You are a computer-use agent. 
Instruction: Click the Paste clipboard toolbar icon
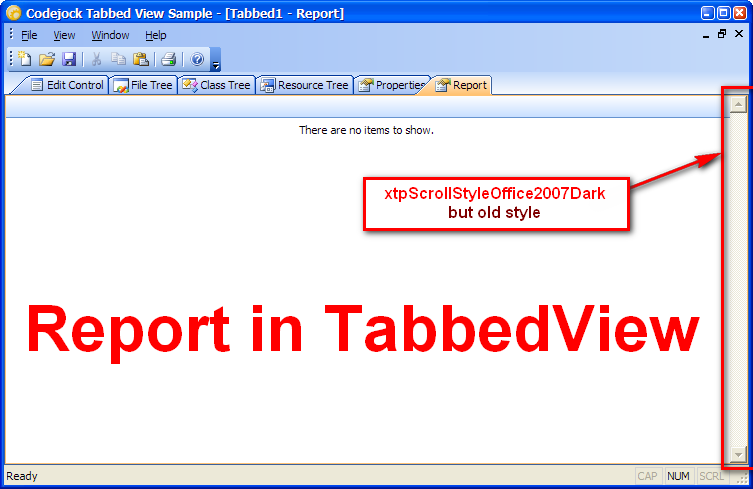tap(141, 60)
